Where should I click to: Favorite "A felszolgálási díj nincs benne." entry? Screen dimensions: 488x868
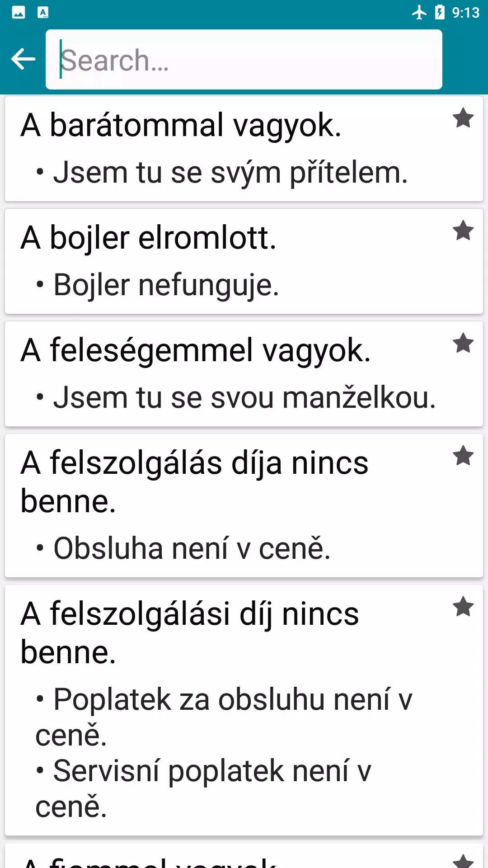tap(463, 607)
